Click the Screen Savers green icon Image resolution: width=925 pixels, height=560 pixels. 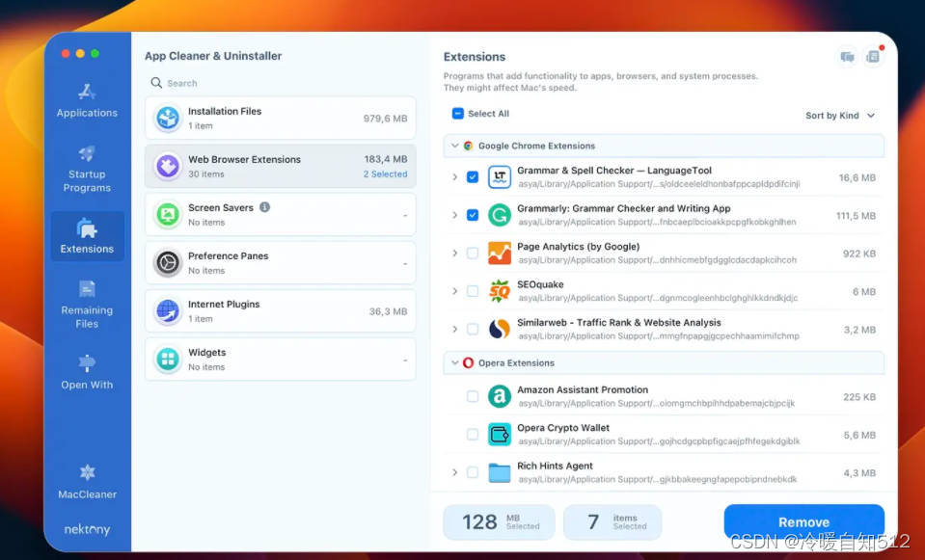point(168,215)
